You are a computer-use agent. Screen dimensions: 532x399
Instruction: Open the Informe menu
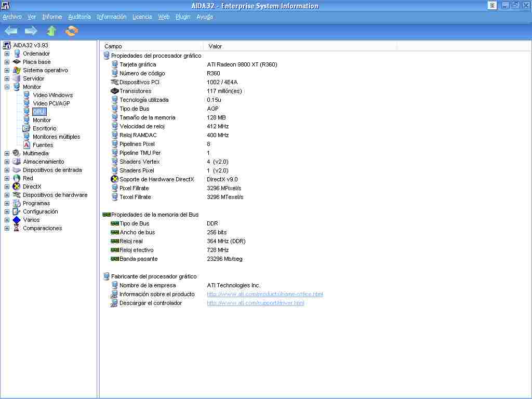[52, 17]
